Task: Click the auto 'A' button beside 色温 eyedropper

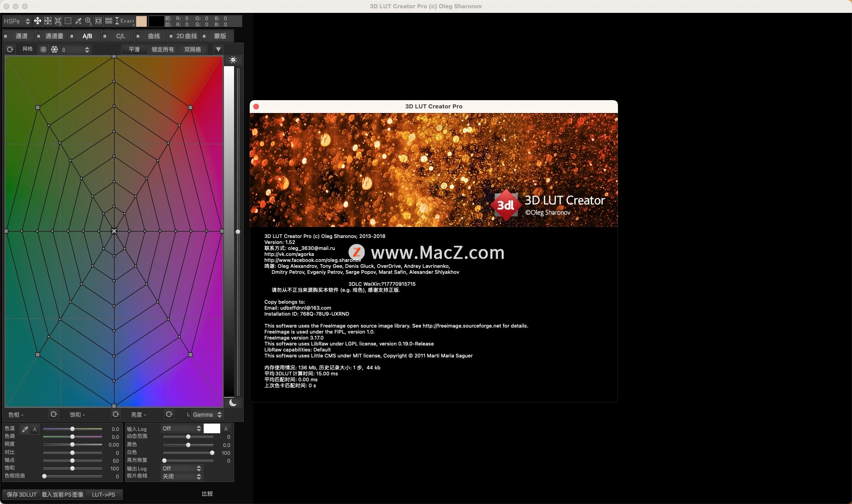Action: coord(34,429)
